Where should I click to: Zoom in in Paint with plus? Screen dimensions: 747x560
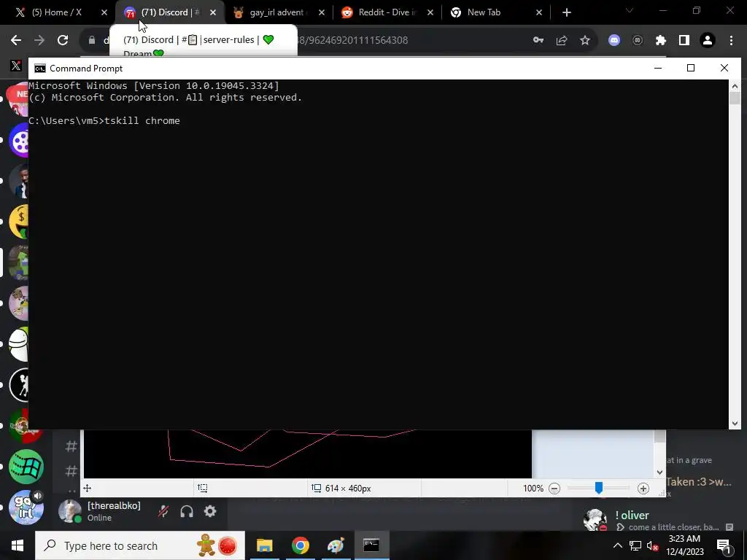tap(643, 488)
